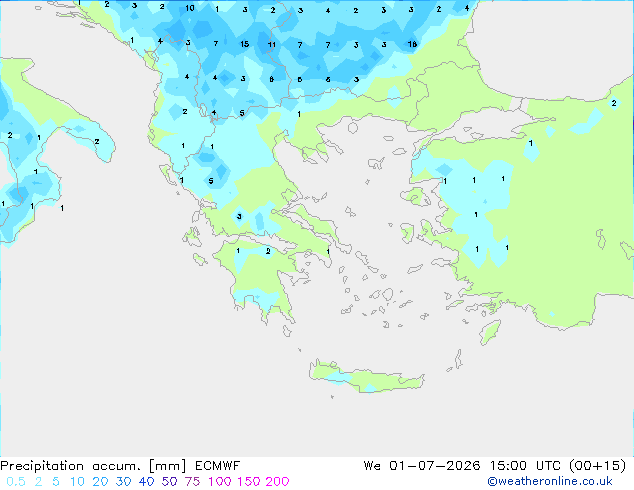
Task: Click the 0.5 mm legend value
Action: pos(16,482)
